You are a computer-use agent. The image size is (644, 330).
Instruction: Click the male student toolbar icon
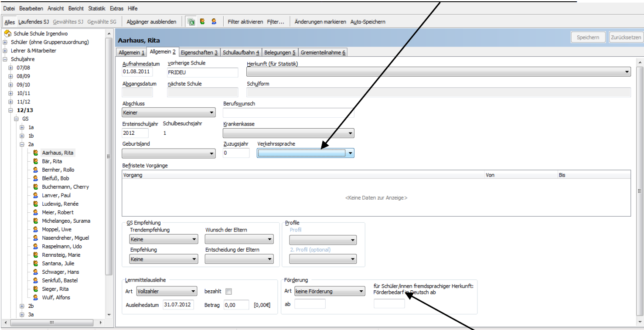pos(214,21)
